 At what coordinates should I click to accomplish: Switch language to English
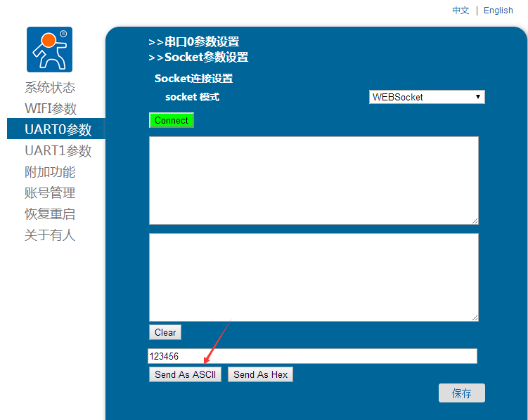(498, 11)
